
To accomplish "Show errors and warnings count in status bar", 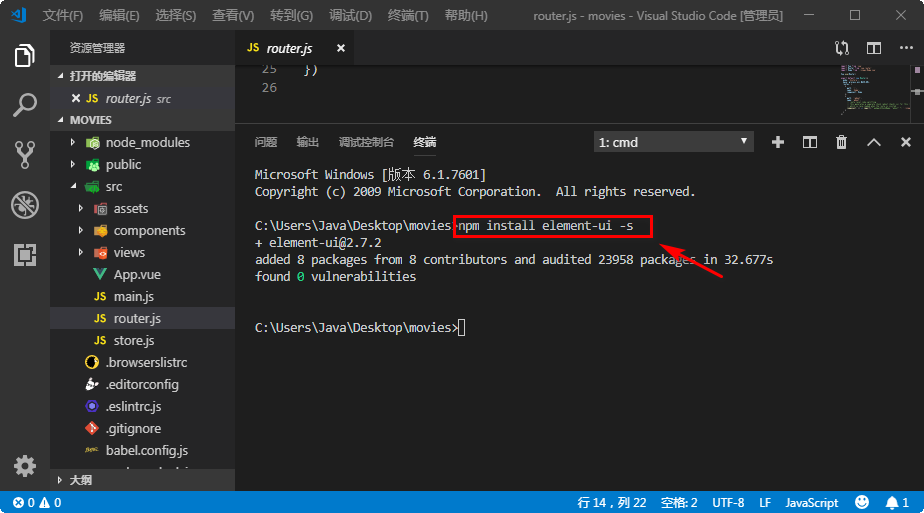I will click(37, 502).
